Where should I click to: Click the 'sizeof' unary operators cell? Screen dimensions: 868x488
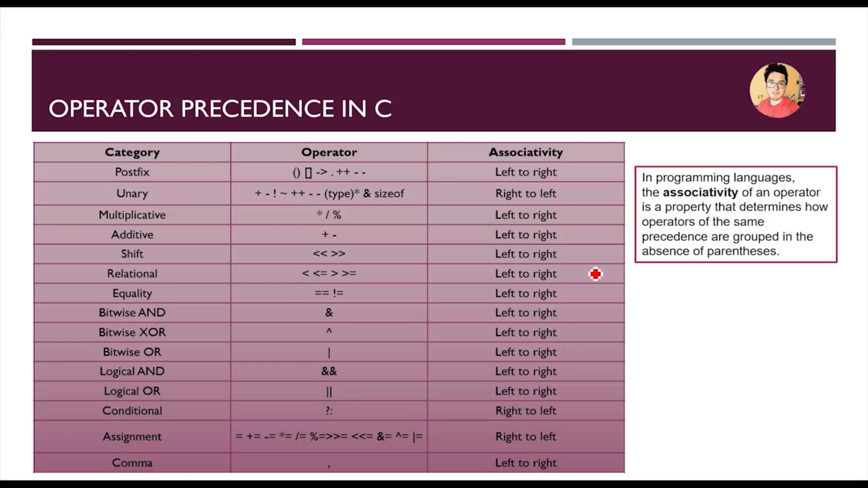click(329, 193)
